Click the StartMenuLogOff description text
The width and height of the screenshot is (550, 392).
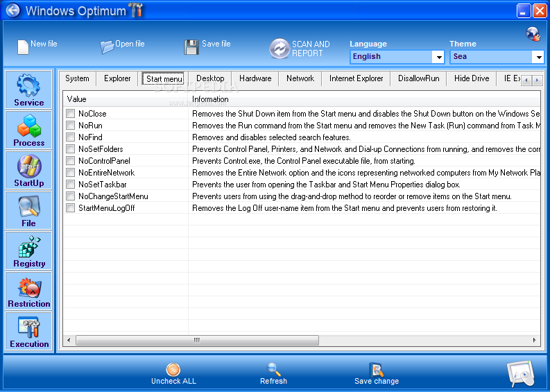[345, 208]
